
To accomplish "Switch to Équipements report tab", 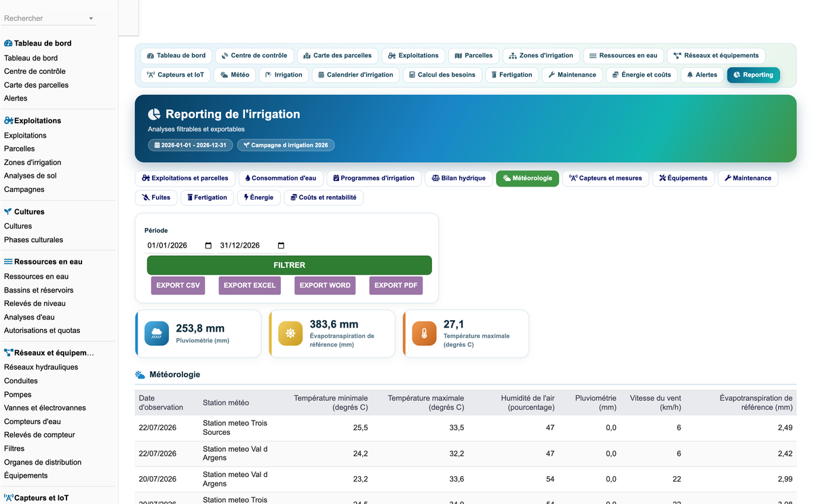I will pos(683,178).
